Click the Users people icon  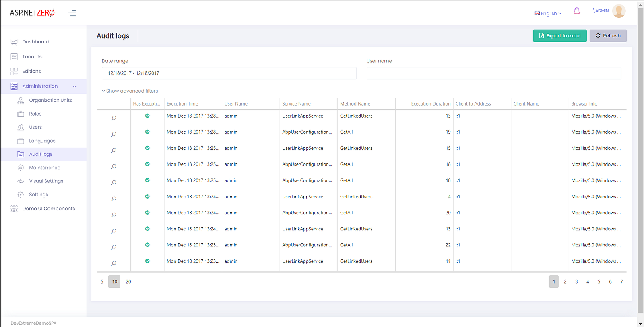coord(21,127)
